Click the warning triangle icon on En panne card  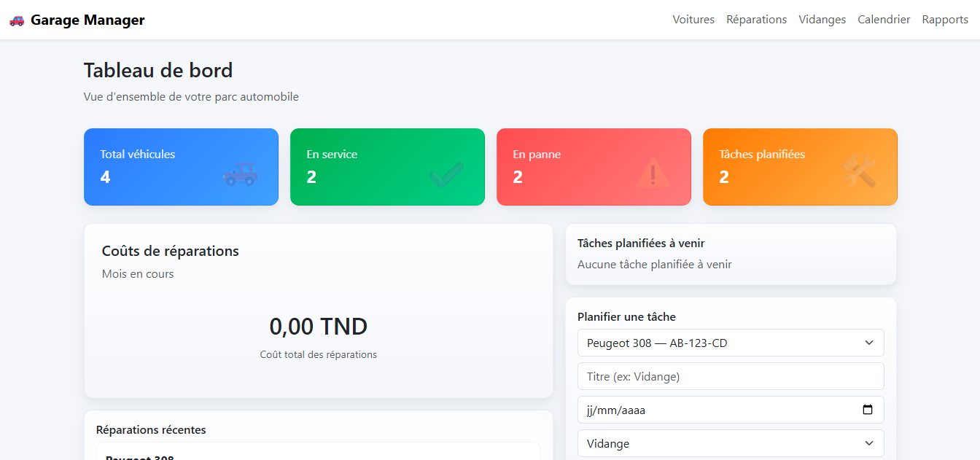click(653, 174)
